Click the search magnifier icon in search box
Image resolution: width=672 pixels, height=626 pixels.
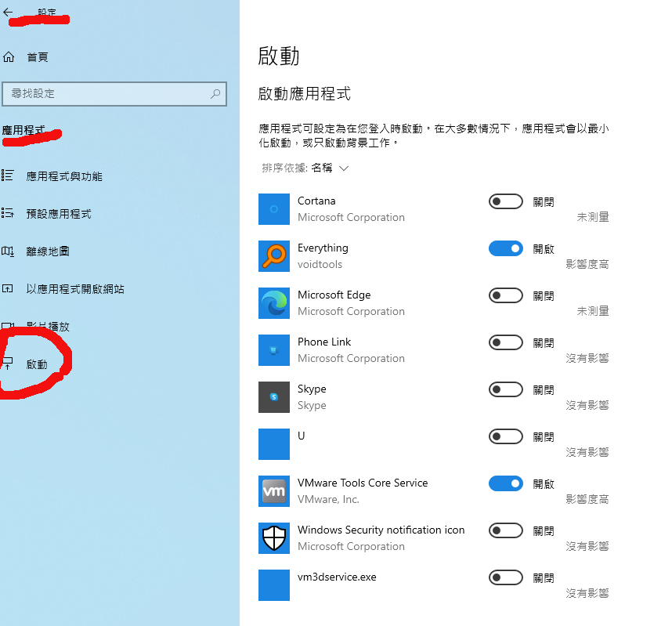[215, 93]
